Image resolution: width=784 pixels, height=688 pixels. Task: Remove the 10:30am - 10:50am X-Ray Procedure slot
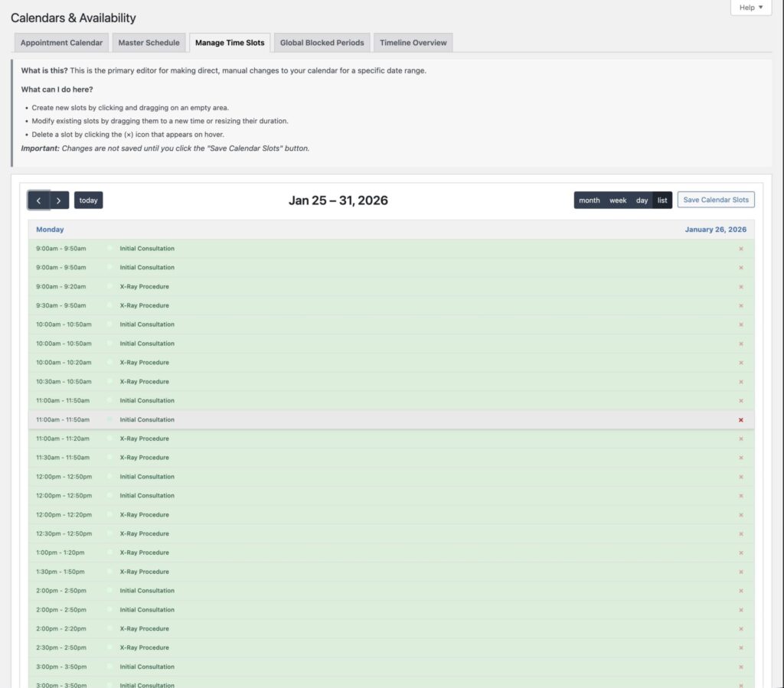tap(740, 382)
